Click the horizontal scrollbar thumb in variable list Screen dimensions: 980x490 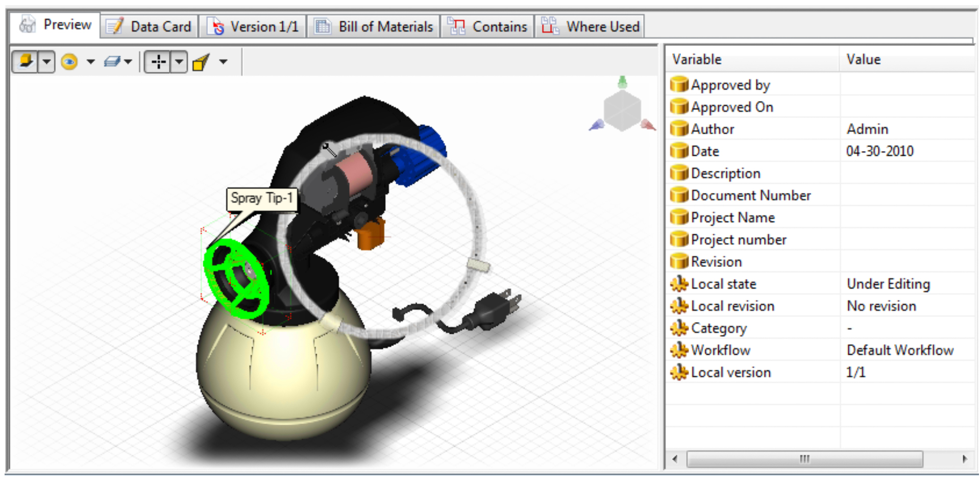(x=804, y=459)
